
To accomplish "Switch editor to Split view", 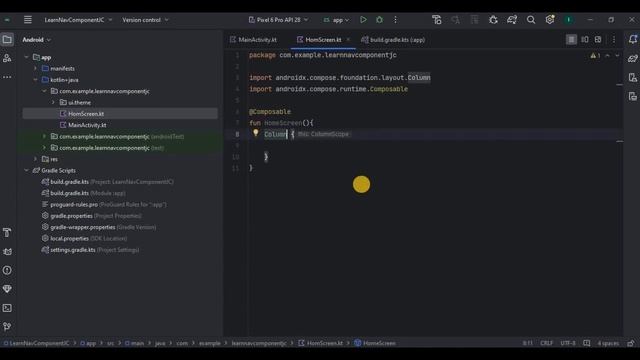I will 584,40.
